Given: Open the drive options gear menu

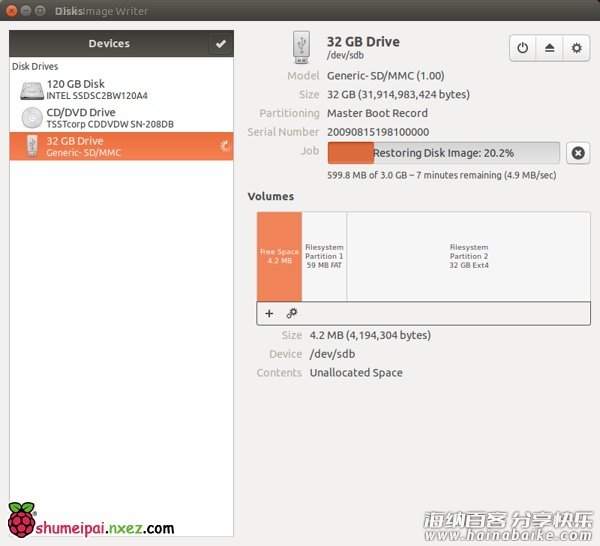Looking at the screenshot, I should 576,47.
